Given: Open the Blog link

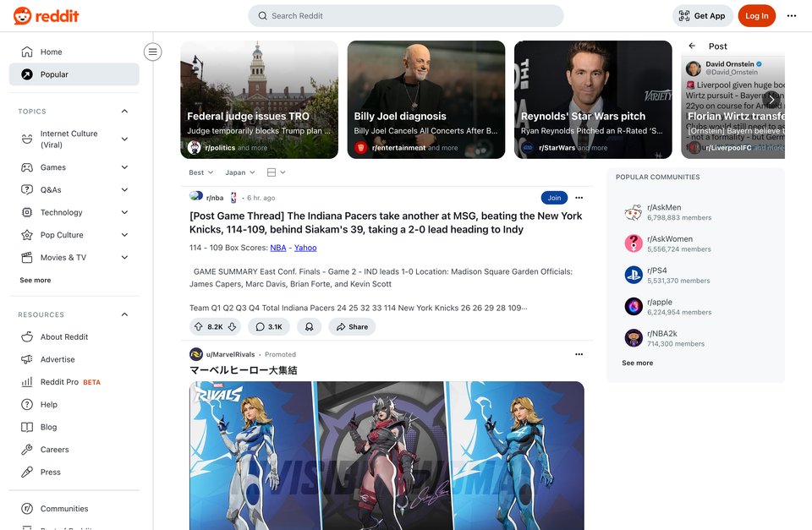Looking at the screenshot, I should point(74,427).
